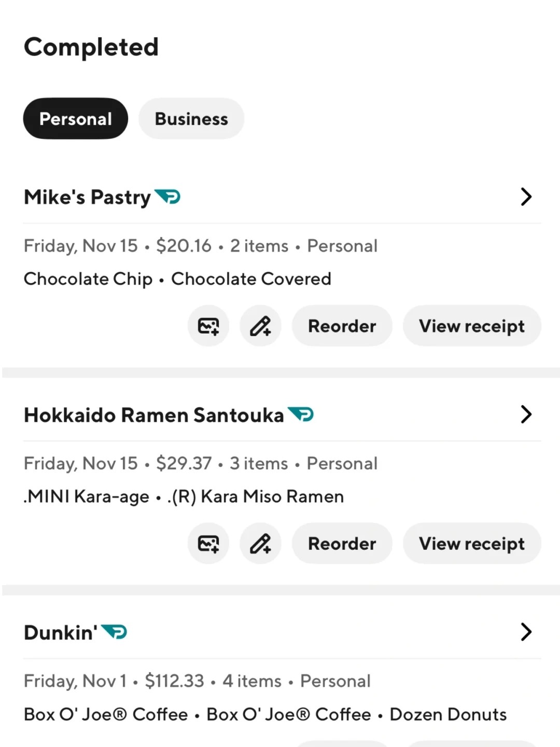The height and width of the screenshot is (747, 560).
Task: Open Hokkaido Ramen Santouka order chevron
Action: [x=526, y=414]
